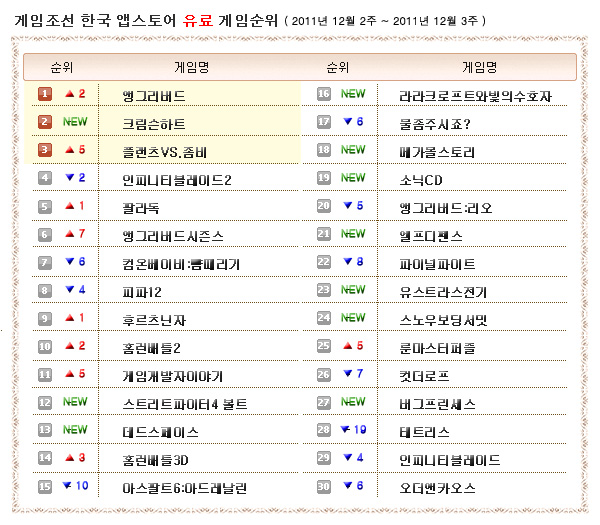Select the game name 스노우보딩서밋
Image resolution: width=600 pixels, height=525 pixels.
coord(443,320)
